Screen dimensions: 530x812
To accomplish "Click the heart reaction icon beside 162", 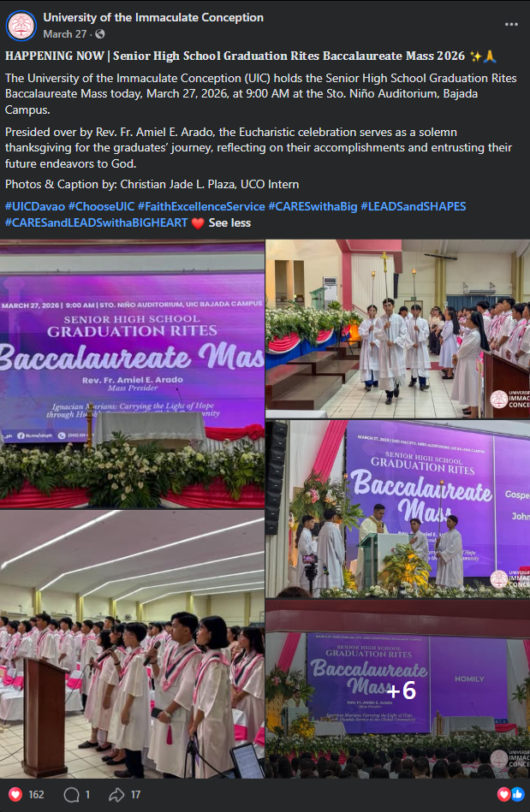I will pos(15,794).
